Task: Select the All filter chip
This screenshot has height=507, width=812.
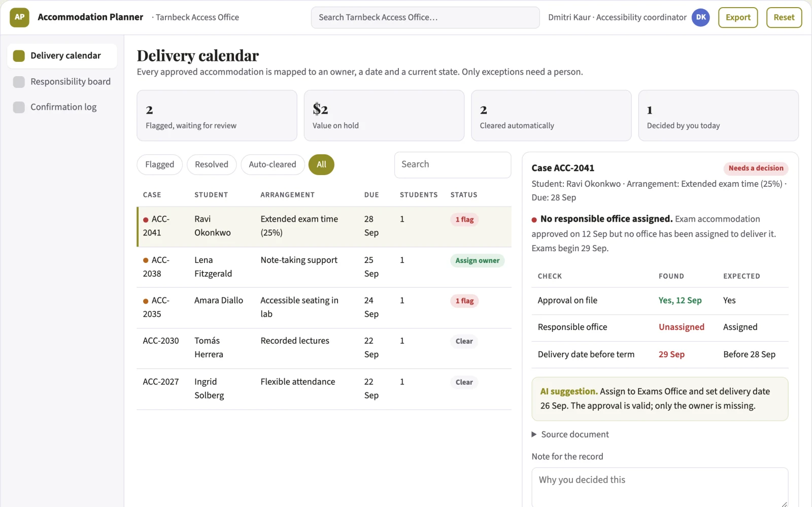Action: [x=321, y=164]
